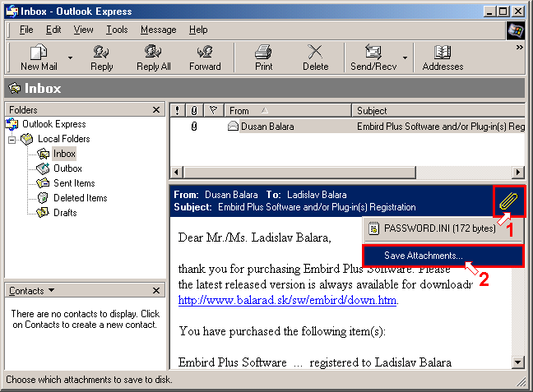This screenshot has width=533, height=392.
Task: Click the envelope icon of Dusan Balara's message
Action: tap(233, 126)
